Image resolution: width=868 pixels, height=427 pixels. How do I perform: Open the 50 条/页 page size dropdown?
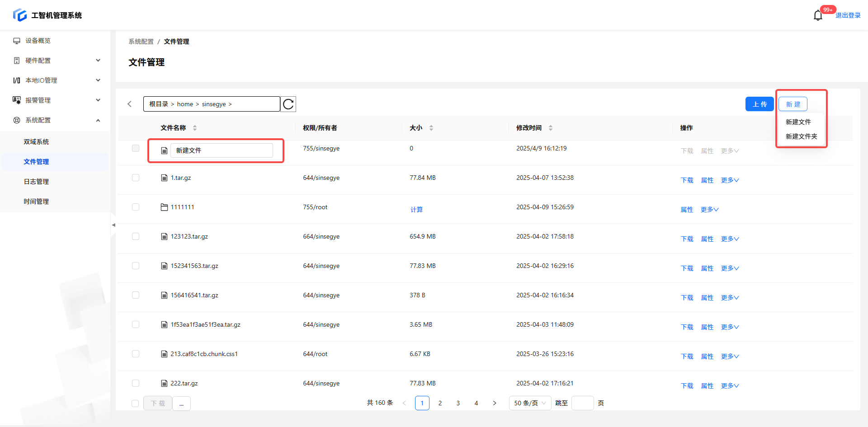pyautogui.click(x=530, y=403)
